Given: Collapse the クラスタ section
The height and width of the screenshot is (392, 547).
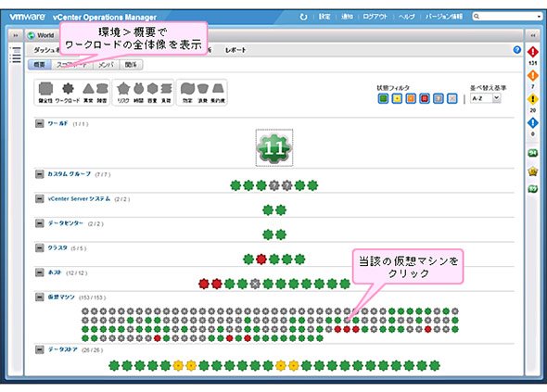Looking at the screenshot, I should pos(40,248).
